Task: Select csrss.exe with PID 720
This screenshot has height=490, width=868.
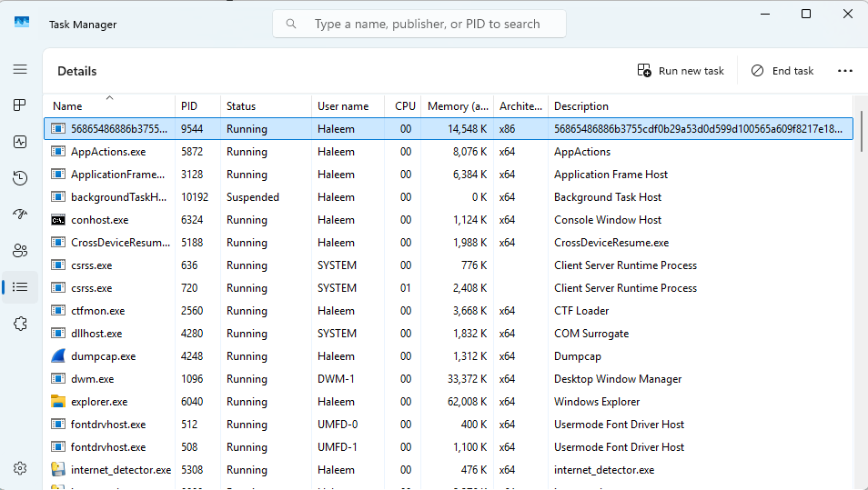Action: tap(91, 288)
